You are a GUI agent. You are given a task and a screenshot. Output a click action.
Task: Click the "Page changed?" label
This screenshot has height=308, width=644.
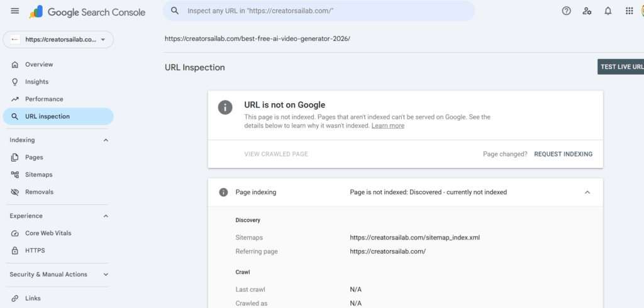[x=505, y=155]
